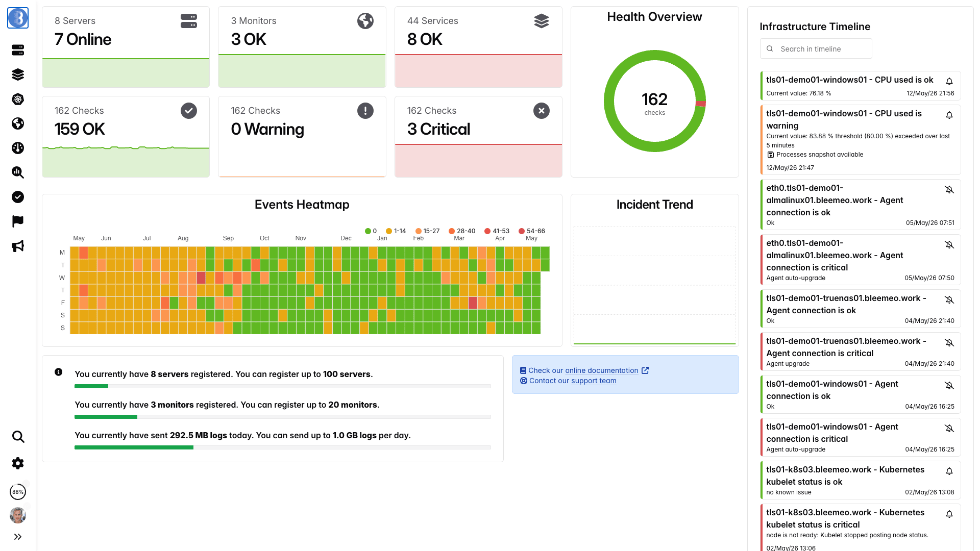Open the 3 OK monitors card
Image resolution: width=980 pixels, height=551 pixels.
pos(302,47)
